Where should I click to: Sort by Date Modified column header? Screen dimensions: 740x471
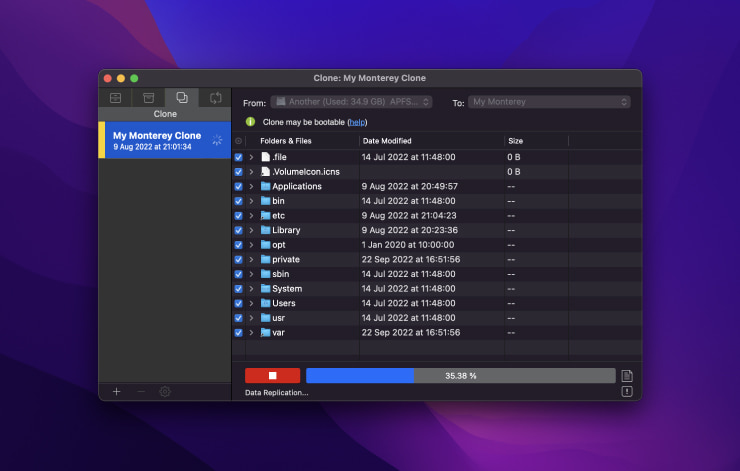click(x=387, y=141)
